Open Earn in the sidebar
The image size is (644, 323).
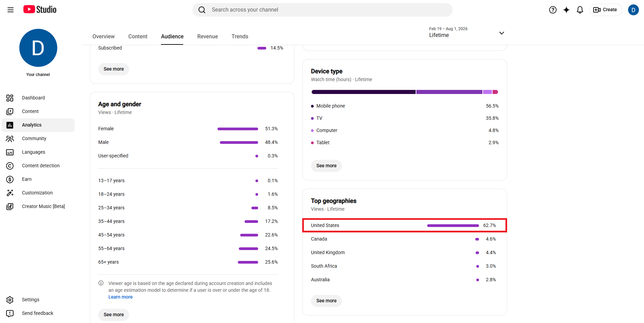coord(38,179)
